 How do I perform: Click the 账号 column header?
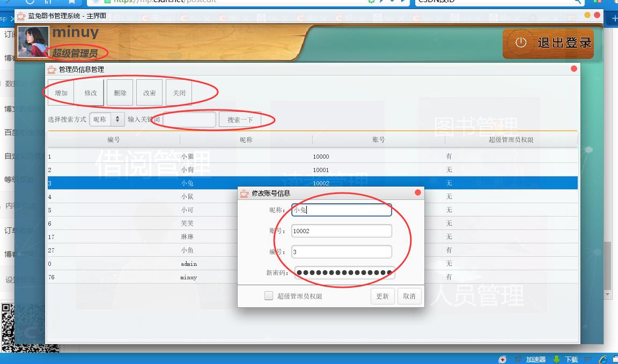pyautogui.click(x=378, y=139)
